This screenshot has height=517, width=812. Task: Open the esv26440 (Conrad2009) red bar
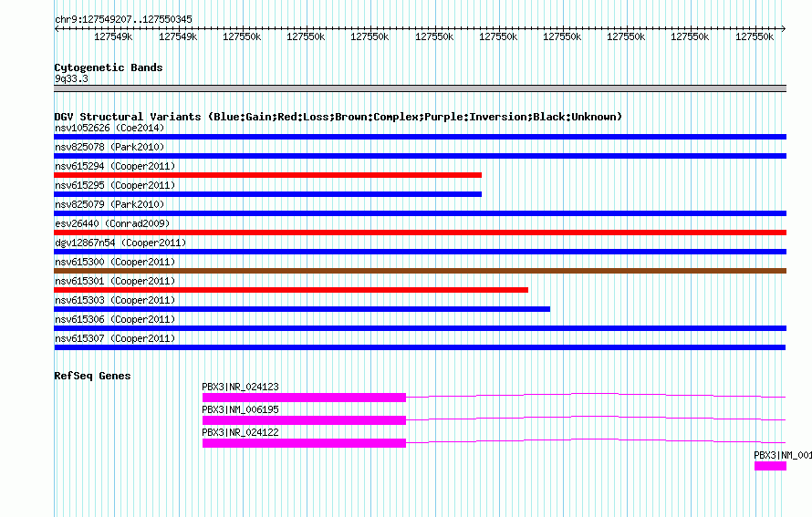(420, 233)
